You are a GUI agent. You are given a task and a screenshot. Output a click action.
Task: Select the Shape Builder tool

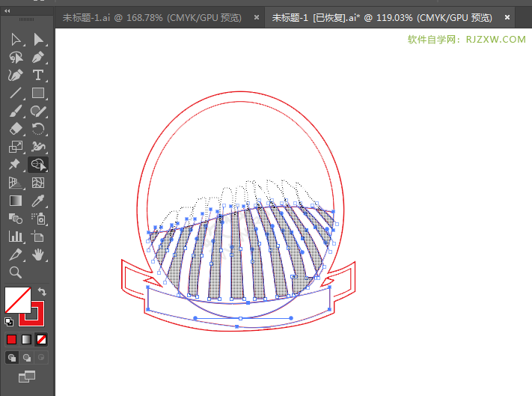coord(38,165)
